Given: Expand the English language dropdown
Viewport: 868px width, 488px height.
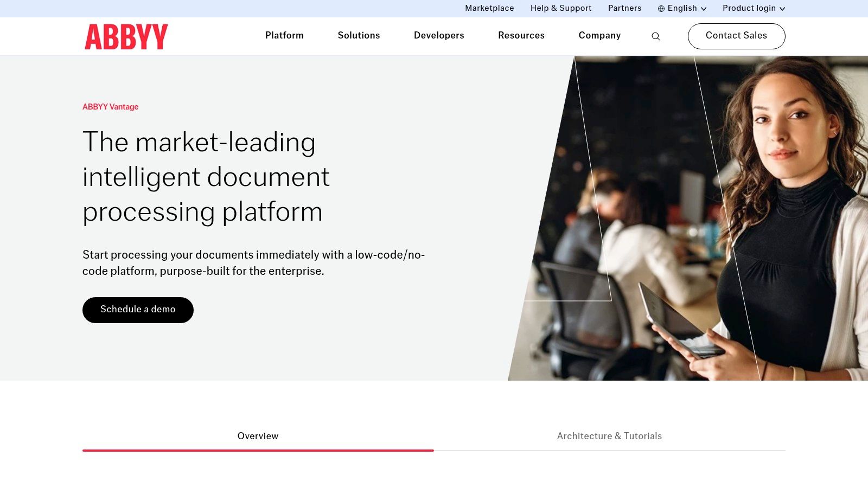Looking at the screenshot, I should pos(682,8).
